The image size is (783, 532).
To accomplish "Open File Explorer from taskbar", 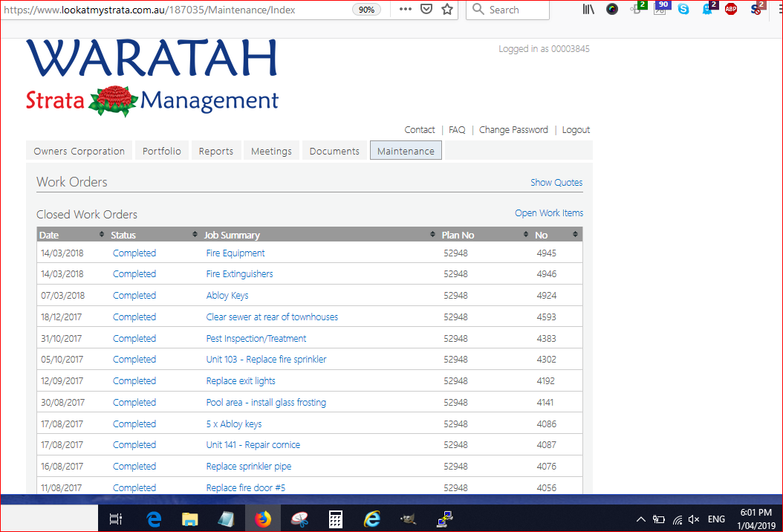I will 189,519.
